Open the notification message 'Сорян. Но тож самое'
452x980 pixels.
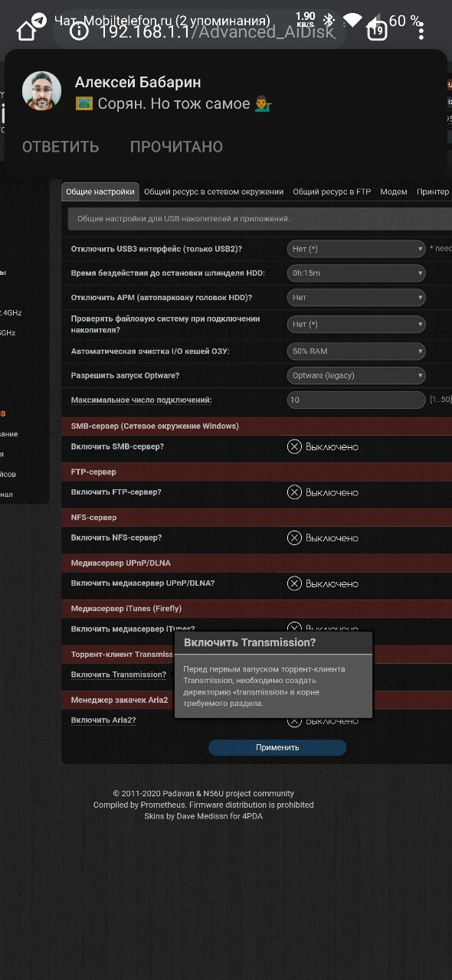point(174,104)
